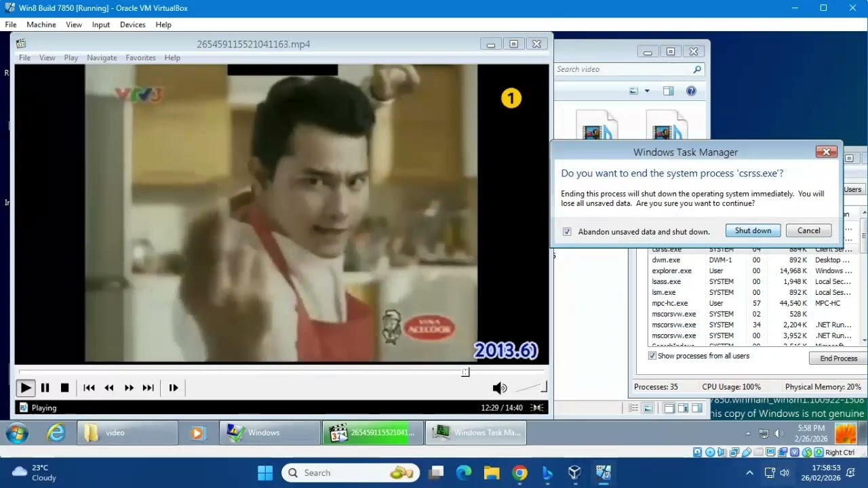Decrease playback rate in MPC-HC
Image resolution: width=868 pixels, height=488 pixels.
pyautogui.click(x=109, y=388)
